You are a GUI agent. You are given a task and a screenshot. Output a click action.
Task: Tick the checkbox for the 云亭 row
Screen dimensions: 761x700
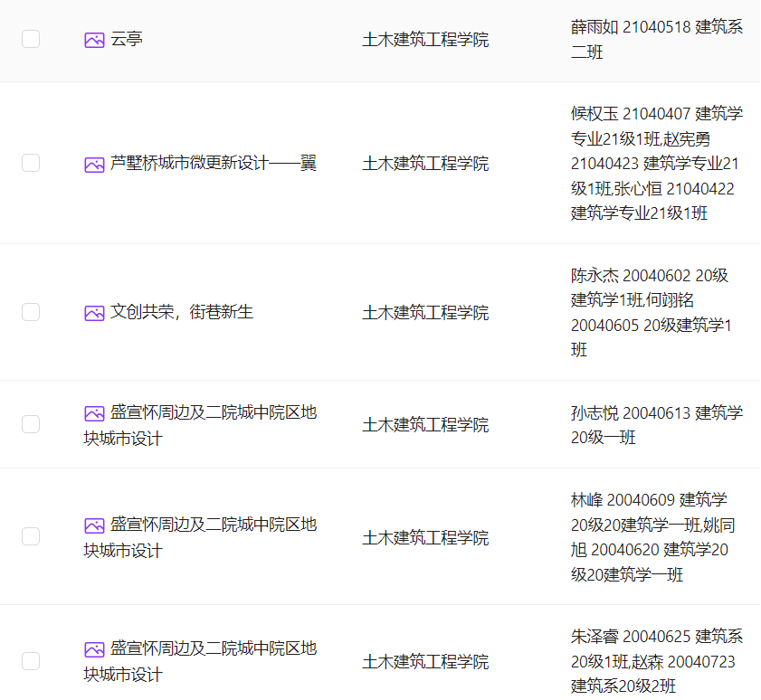pyautogui.click(x=31, y=39)
